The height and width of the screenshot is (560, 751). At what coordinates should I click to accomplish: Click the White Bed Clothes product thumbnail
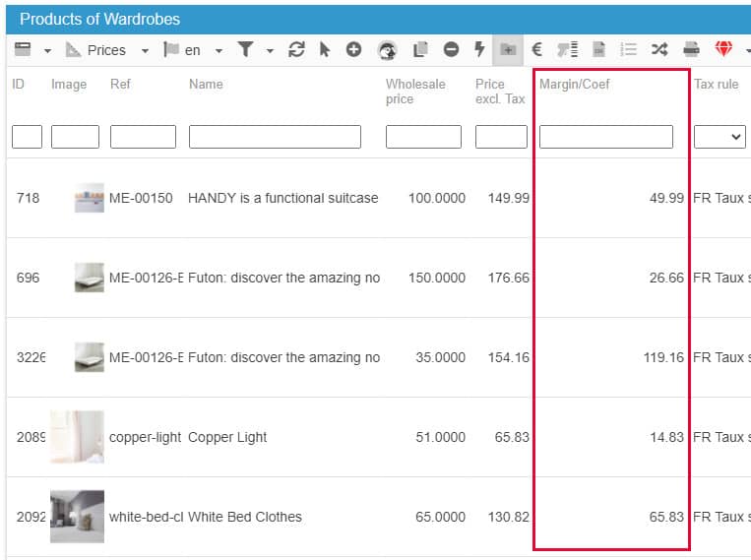point(78,517)
